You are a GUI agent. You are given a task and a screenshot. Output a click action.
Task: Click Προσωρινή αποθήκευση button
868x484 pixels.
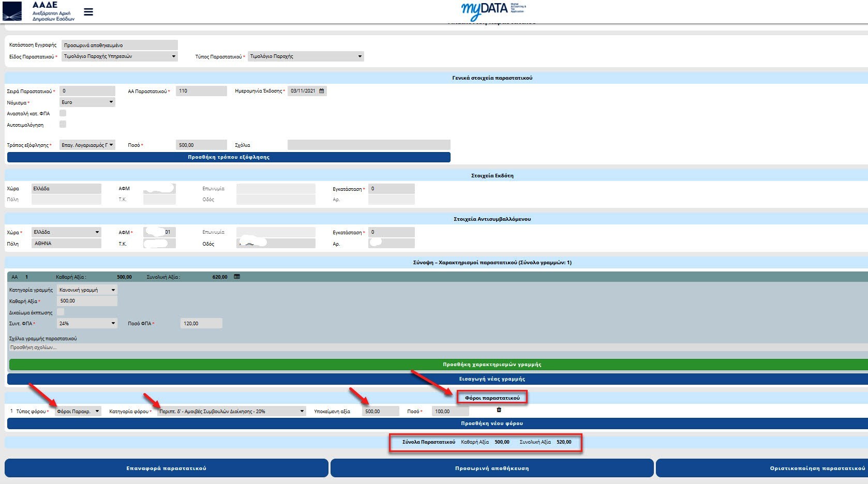click(x=492, y=468)
